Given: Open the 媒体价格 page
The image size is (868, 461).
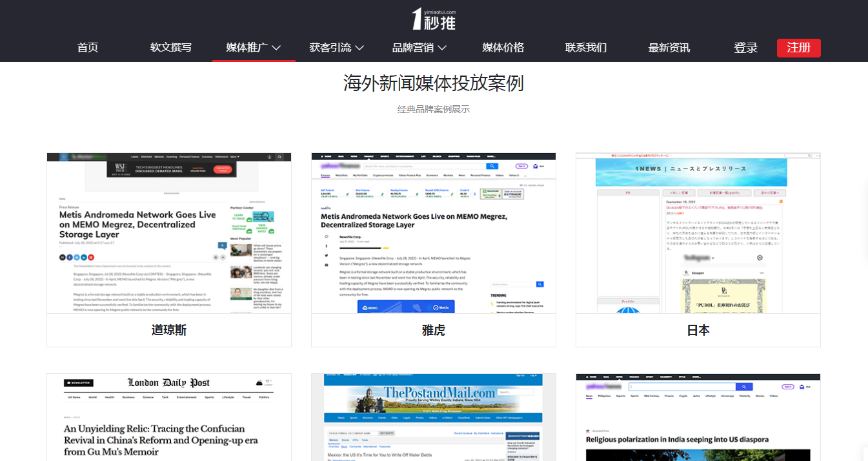Looking at the screenshot, I should pos(503,48).
